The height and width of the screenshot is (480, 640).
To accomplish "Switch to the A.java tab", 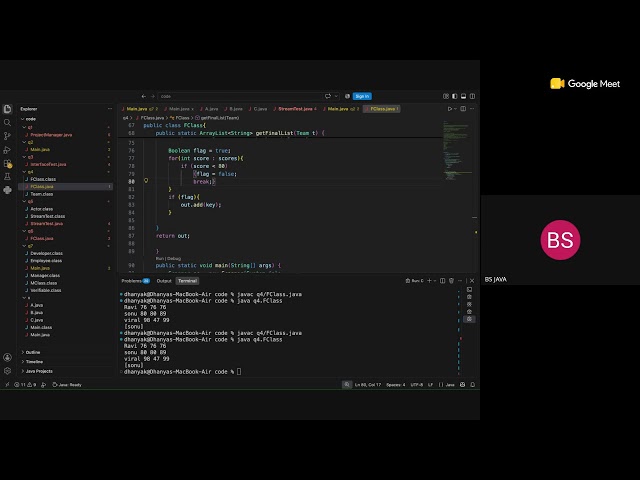I will (x=209, y=109).
